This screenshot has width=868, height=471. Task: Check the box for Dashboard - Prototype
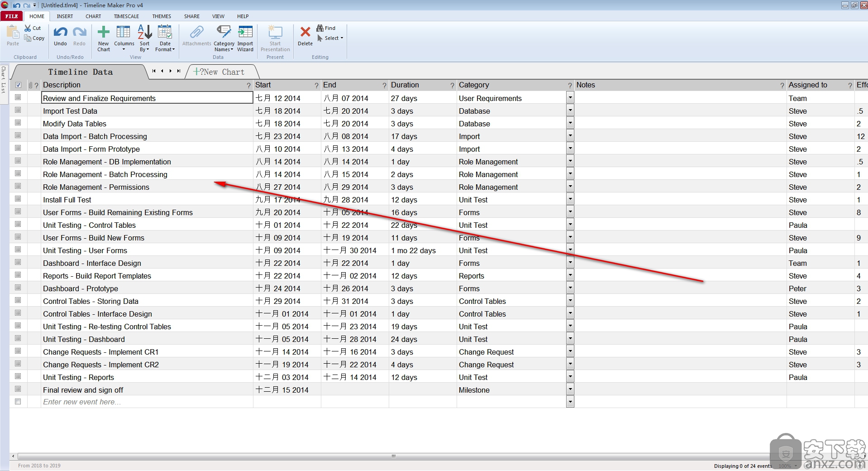coord(18,288)
